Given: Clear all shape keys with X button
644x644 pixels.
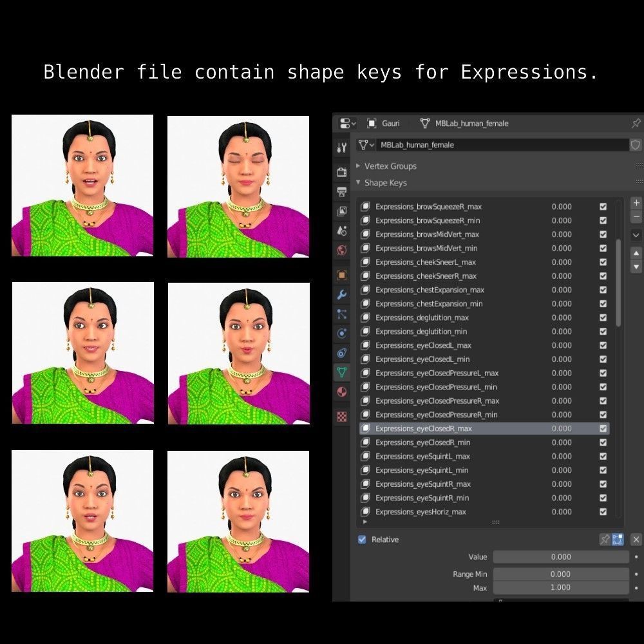Looking at the screenshot, I should [636, 540].
